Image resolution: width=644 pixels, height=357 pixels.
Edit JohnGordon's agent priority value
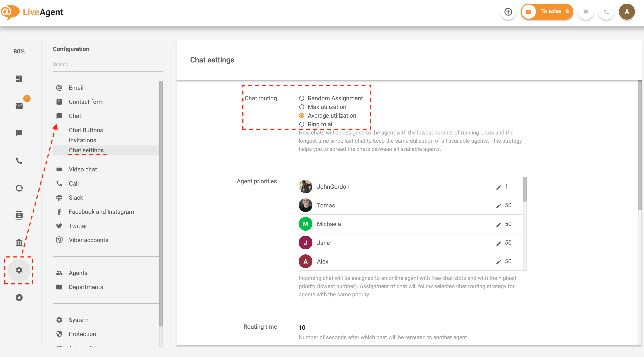(498, 187)
